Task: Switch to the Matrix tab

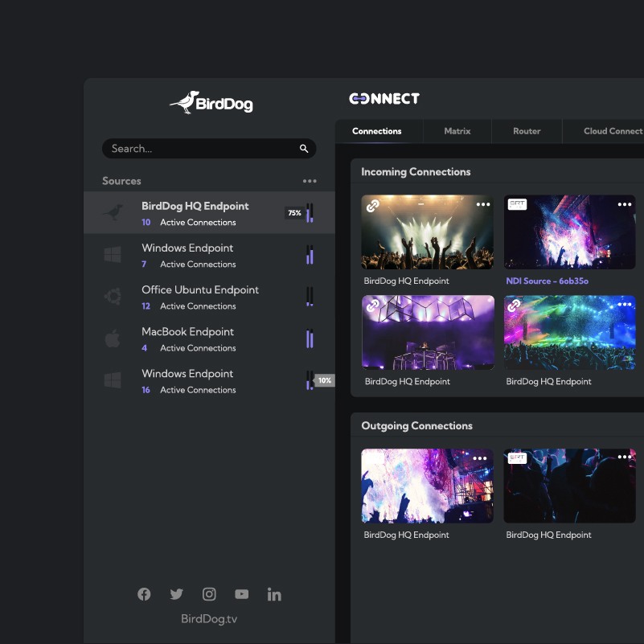Action: coord(457,131)
